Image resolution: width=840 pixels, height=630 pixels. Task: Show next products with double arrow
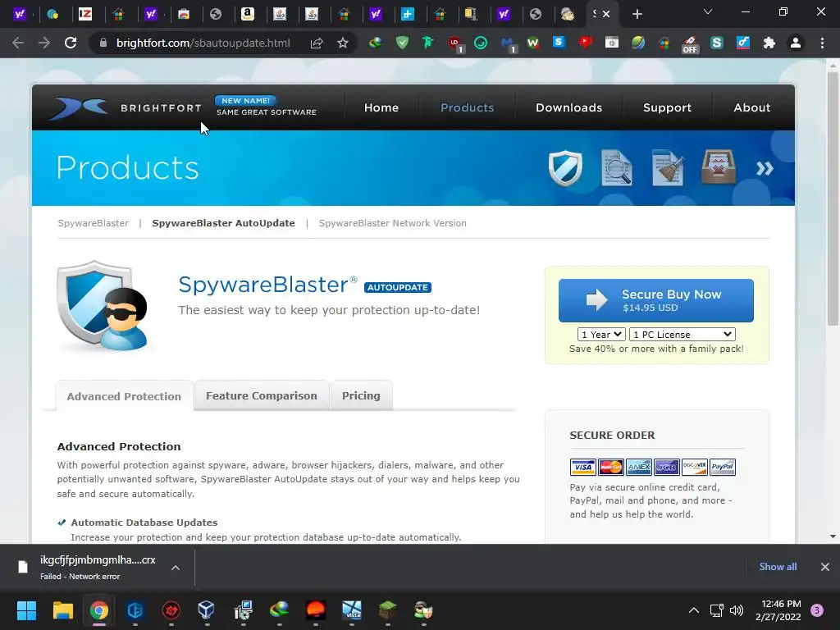coord(765,169)
